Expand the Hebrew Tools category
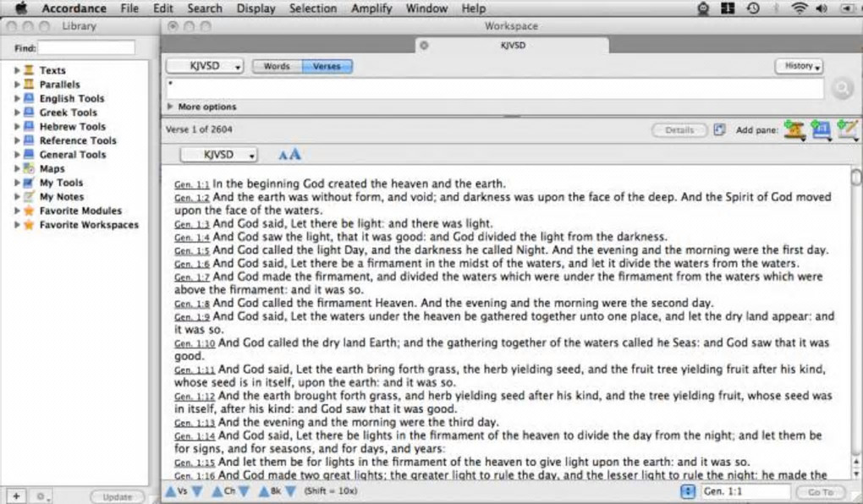 point(17,126)
